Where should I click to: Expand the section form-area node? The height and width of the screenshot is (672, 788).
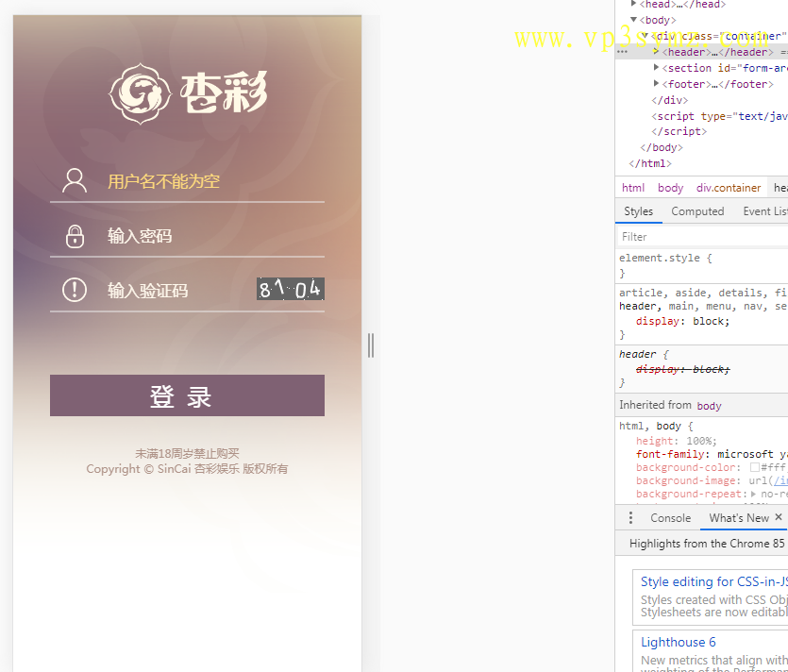(656, 68)
